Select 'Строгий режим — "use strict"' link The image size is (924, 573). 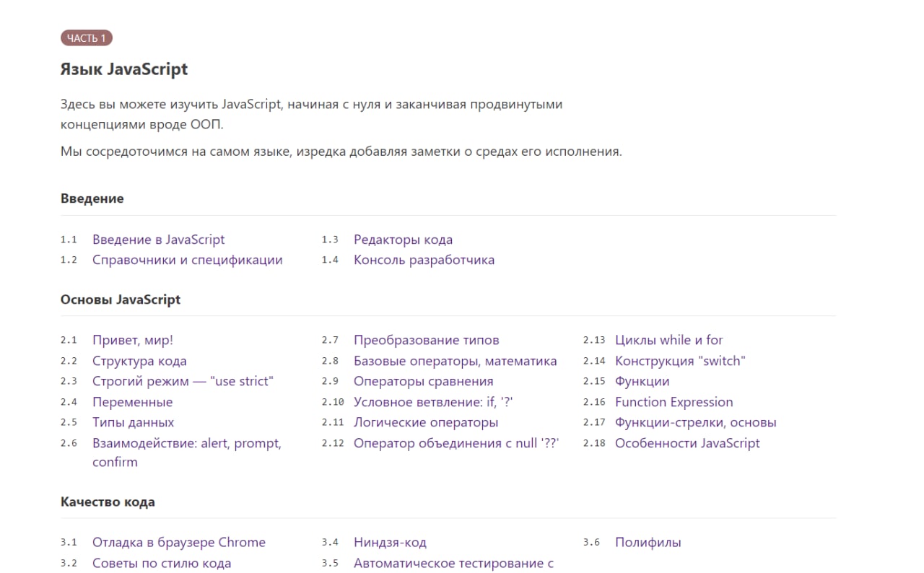(183, 381)
